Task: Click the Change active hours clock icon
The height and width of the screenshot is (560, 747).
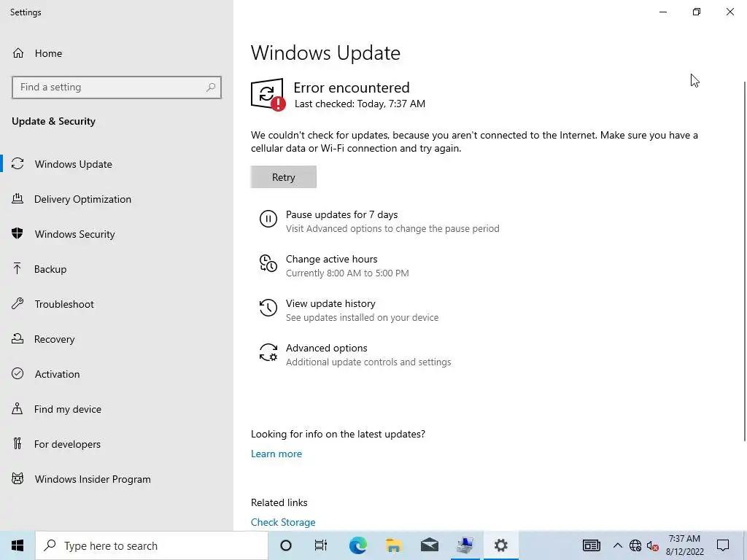Action: (x=268, y=263)
